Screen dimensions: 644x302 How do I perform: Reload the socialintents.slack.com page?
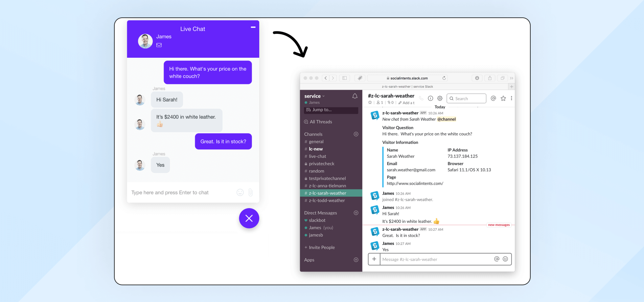coord(444,78)
